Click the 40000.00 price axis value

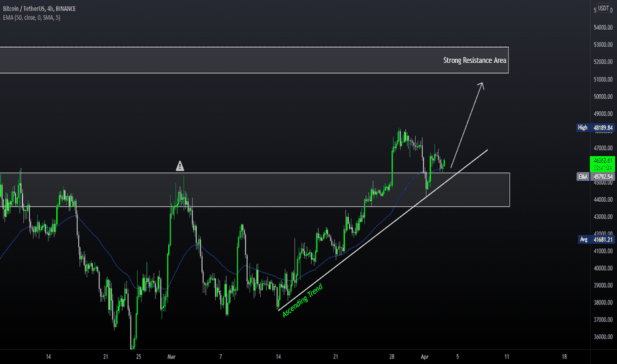[603, 269]
